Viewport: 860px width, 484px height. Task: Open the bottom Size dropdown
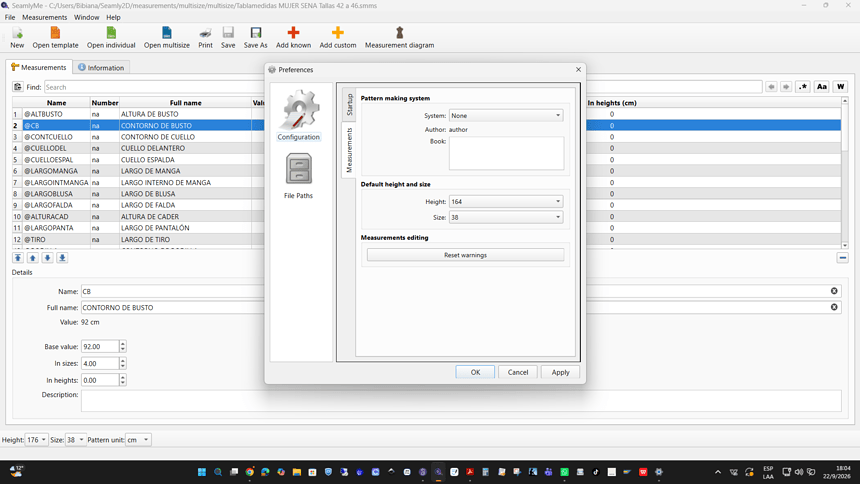click(75, 440)
